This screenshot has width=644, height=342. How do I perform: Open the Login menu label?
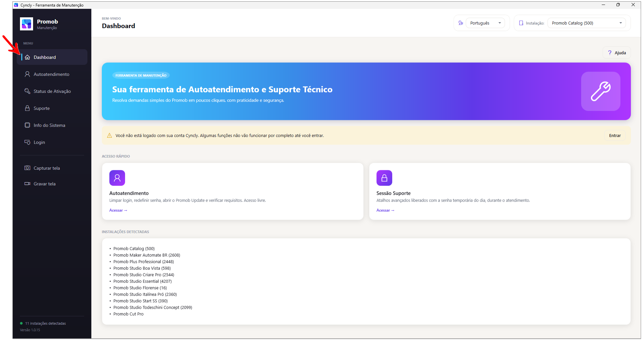pos(39,142)
